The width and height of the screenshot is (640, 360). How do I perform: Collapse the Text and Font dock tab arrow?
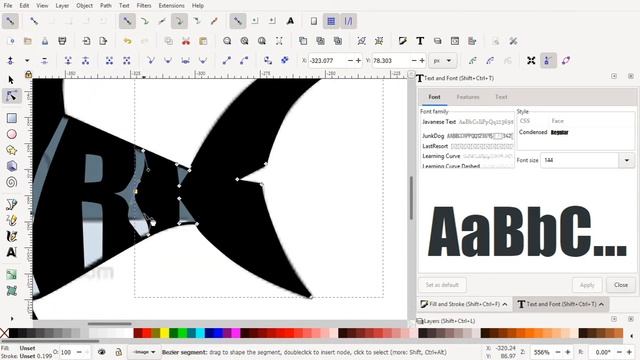tap(601, 304)
